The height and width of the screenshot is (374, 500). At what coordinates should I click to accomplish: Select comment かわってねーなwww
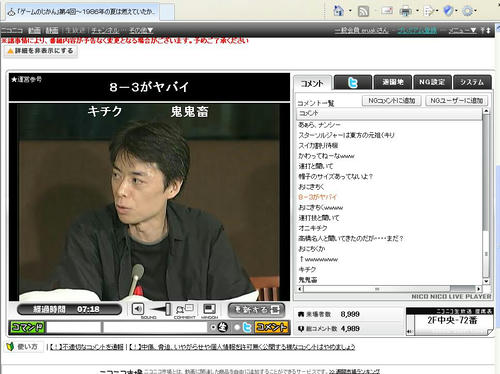[x=326, y=156]
